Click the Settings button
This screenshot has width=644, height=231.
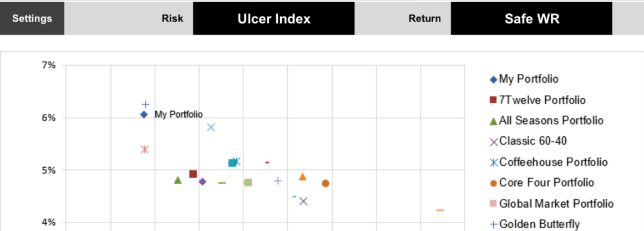coord(32,18)
